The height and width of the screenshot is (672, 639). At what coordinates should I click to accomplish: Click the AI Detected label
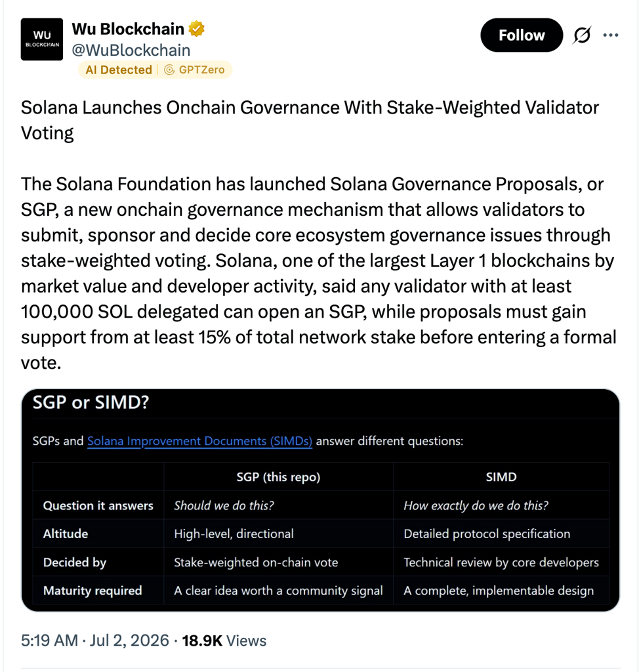(119, 70)
